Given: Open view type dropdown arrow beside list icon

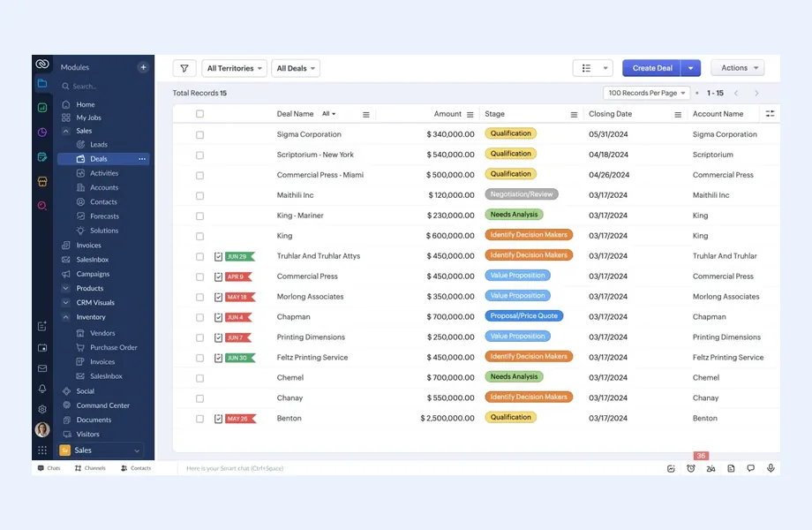Looking at the screenshot, I should pyautogui.click(x=605, y=68).
